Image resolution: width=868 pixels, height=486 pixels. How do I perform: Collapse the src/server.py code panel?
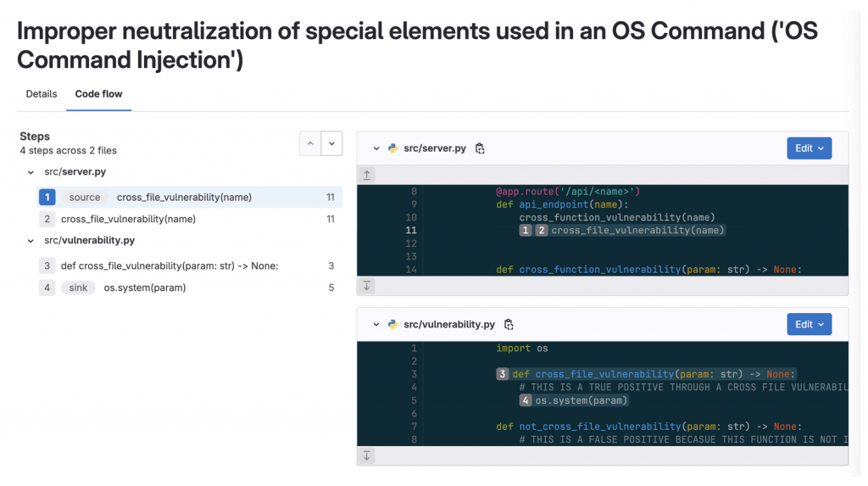point(376,148)
